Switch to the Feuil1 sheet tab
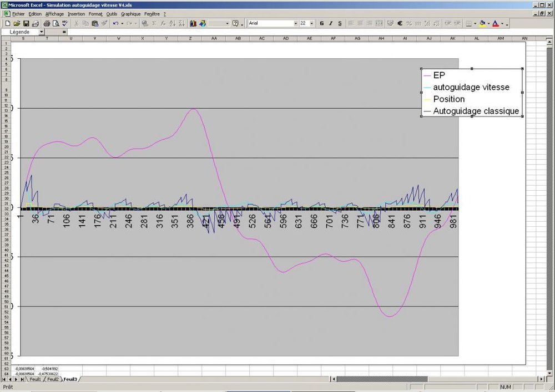Viewport: 555px width, 392px height. [35, 379]
